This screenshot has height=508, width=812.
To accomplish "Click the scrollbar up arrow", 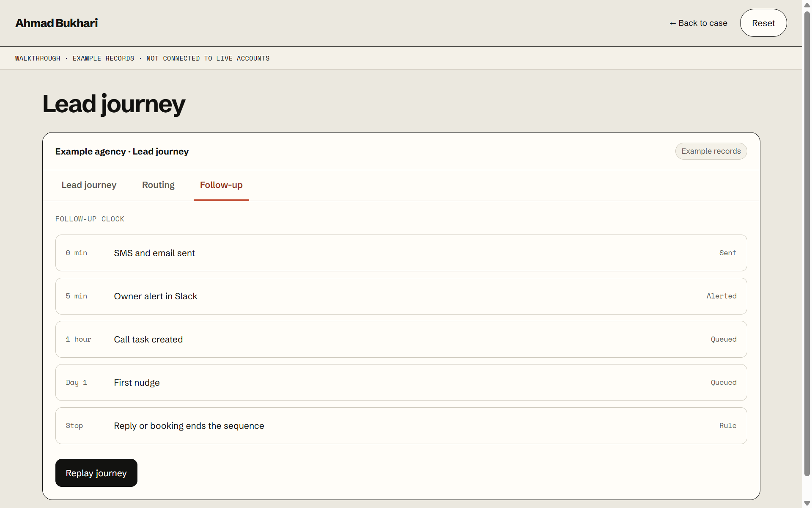I will (x=807, y=5).
